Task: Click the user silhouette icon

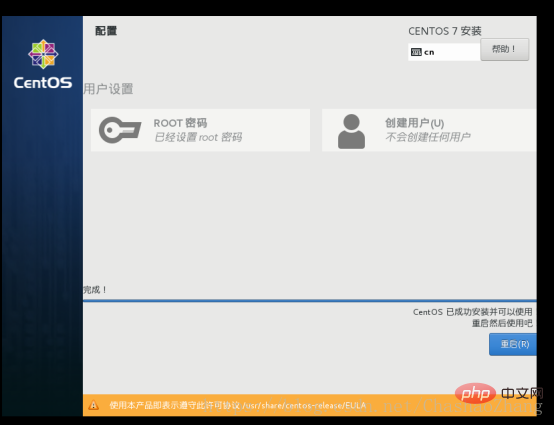Action: tap(351, 131)
